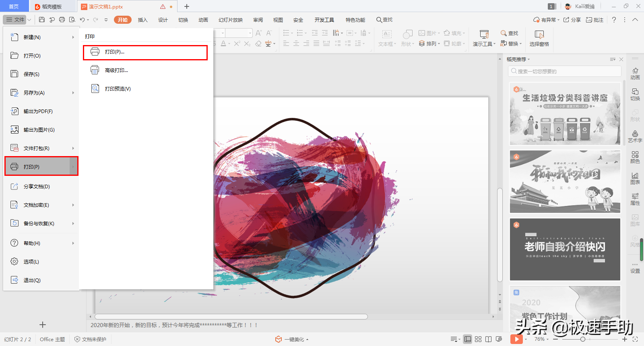Open the Animation (动画) sidebar panel icon

point(635,74)
